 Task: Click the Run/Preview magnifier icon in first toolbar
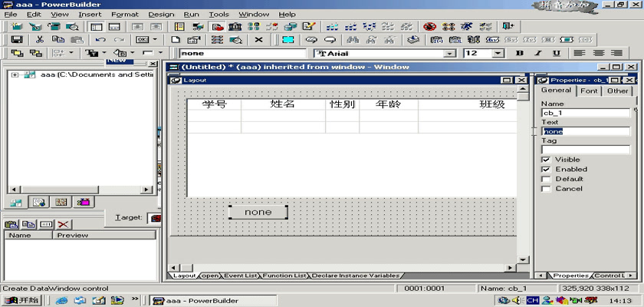[x=72, y=27]
